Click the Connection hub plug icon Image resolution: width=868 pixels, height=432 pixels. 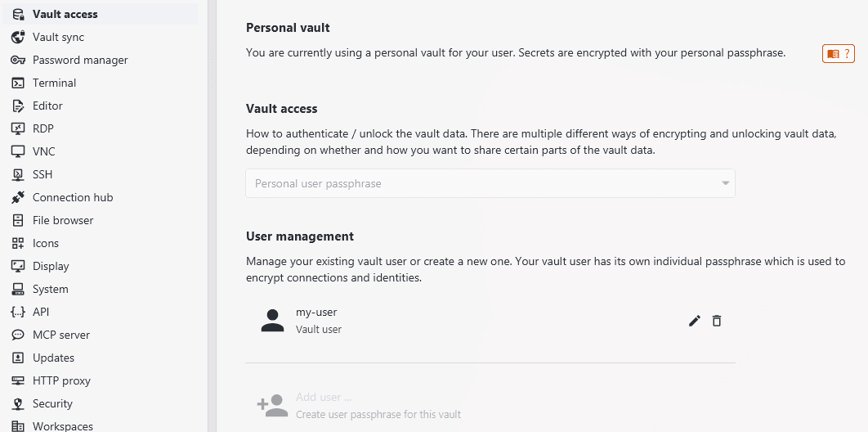18,197
